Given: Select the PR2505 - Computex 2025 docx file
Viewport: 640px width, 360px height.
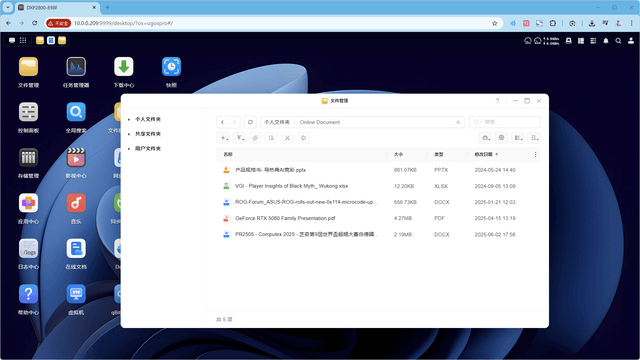Looking at the screenshot, I should pos(378,235).
